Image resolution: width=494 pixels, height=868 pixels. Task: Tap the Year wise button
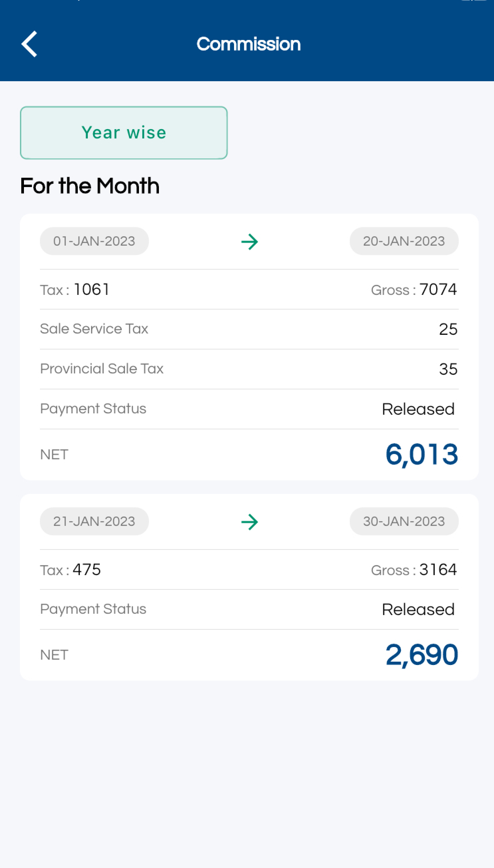pyautogui.click(x=124, y=133)
